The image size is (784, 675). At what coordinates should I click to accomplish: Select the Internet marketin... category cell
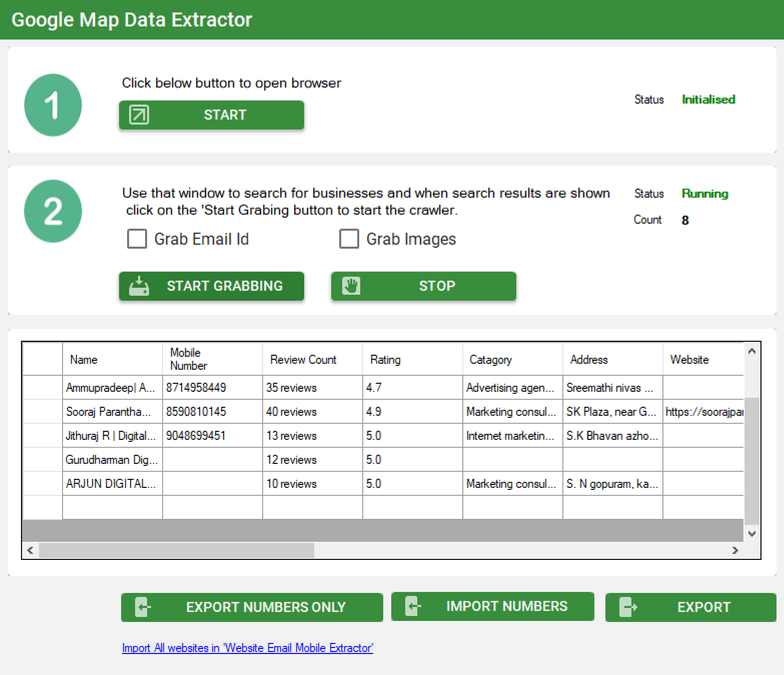click(x=513, y=435)
